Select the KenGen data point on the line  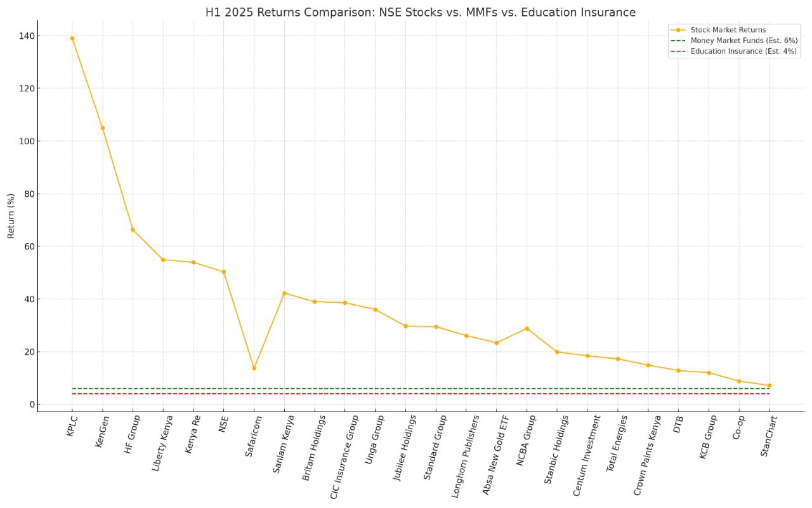coord(103,128)
